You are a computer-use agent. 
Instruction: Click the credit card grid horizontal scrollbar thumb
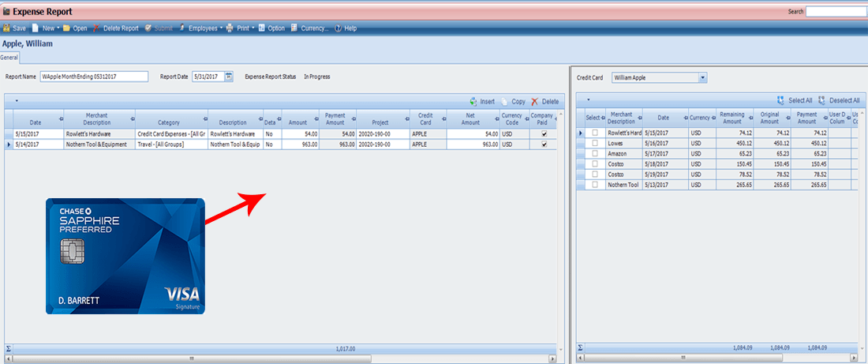pyautogui.click(x=683, y=358)
